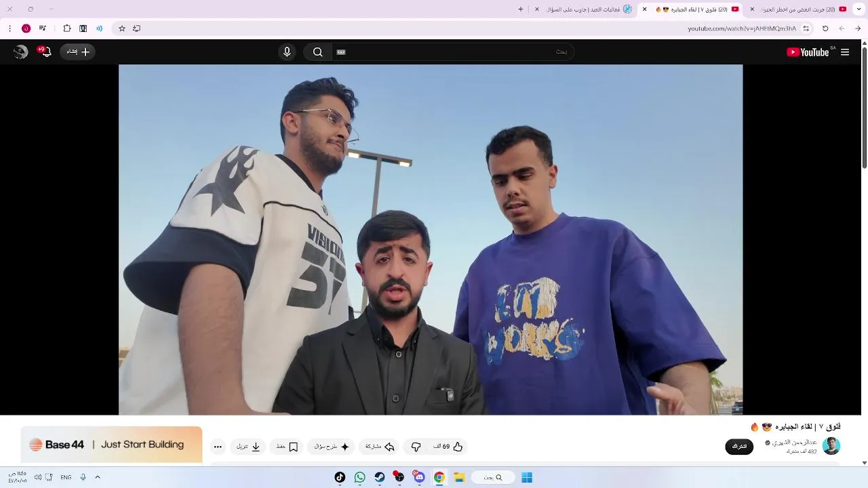This screenshot has height=488, width=868.
Task: Click the browser back arrow
Action: tap(858, 28)
